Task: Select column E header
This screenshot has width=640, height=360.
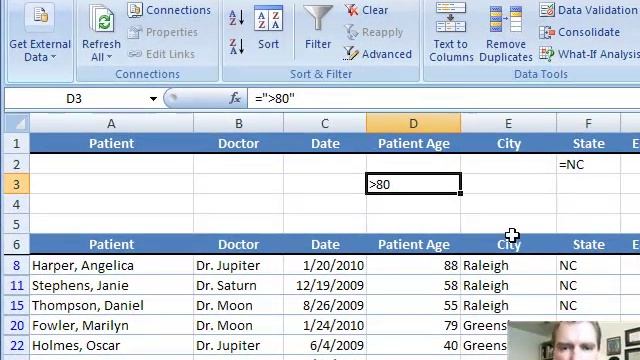Action: tap(508, 123)
